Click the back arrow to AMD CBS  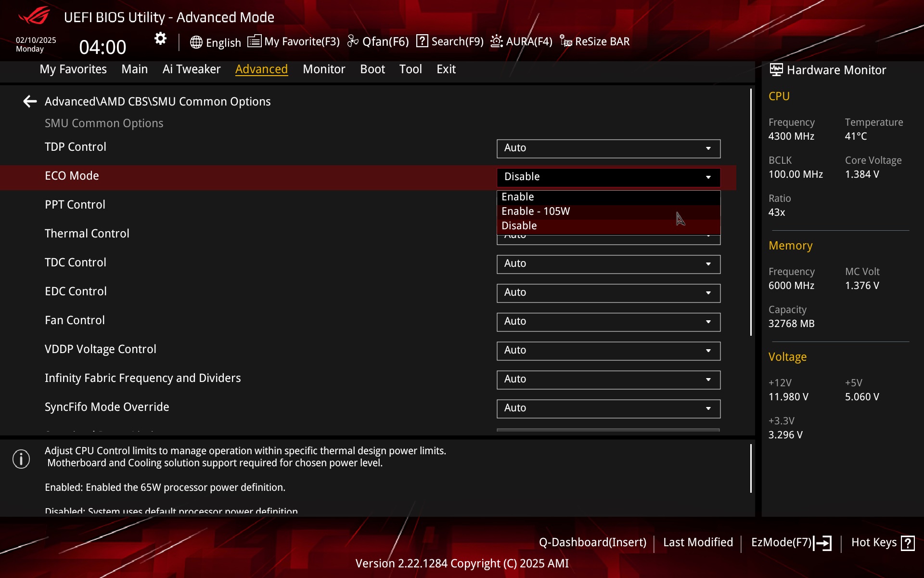pyautogui.click(x=30, y=101)
